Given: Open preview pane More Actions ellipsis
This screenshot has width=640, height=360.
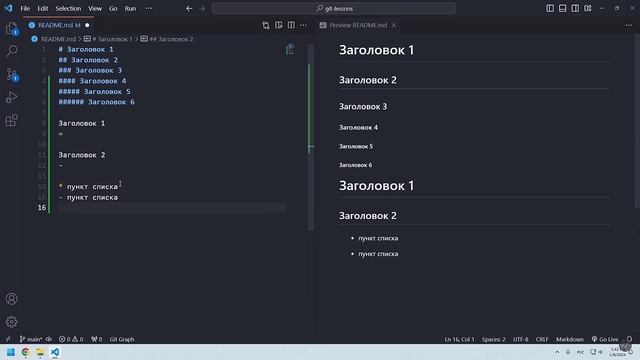Looking at the screenshot, I should 629,25.
